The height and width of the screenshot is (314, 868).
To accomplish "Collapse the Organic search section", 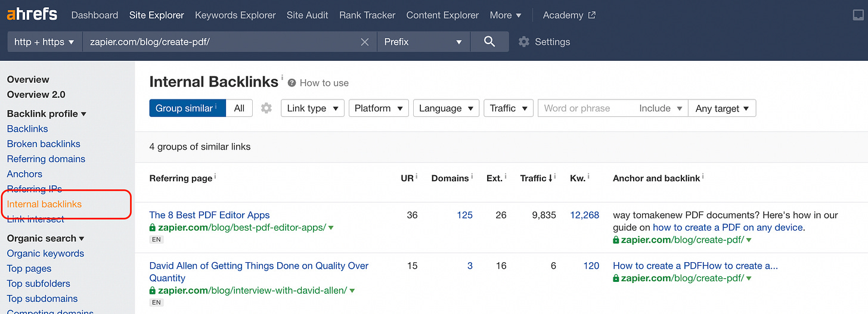I will tap(45, 238).
